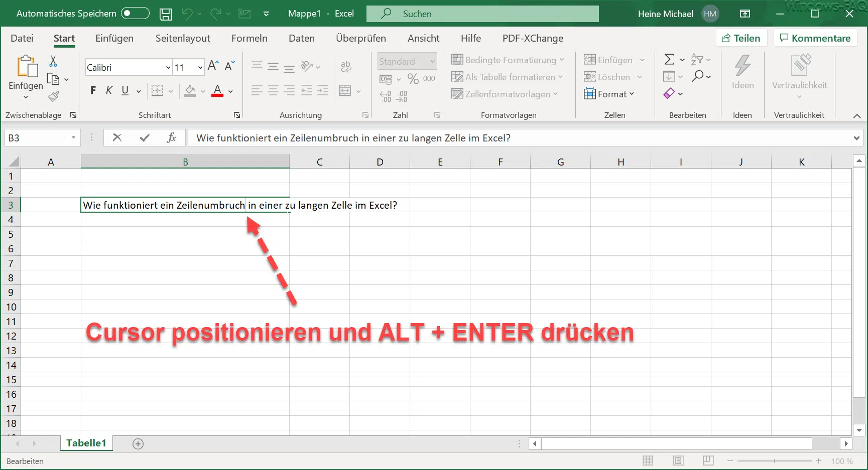The height and width of the screenshot is (470, 868).
Task: Cancel cell entry with X icon
Action: click(117, 137)
